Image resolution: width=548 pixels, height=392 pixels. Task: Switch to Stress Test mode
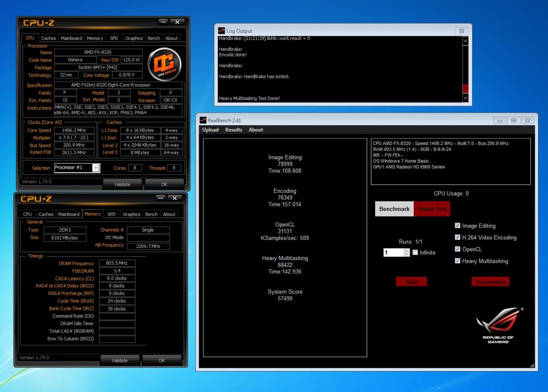pos(432,209)
